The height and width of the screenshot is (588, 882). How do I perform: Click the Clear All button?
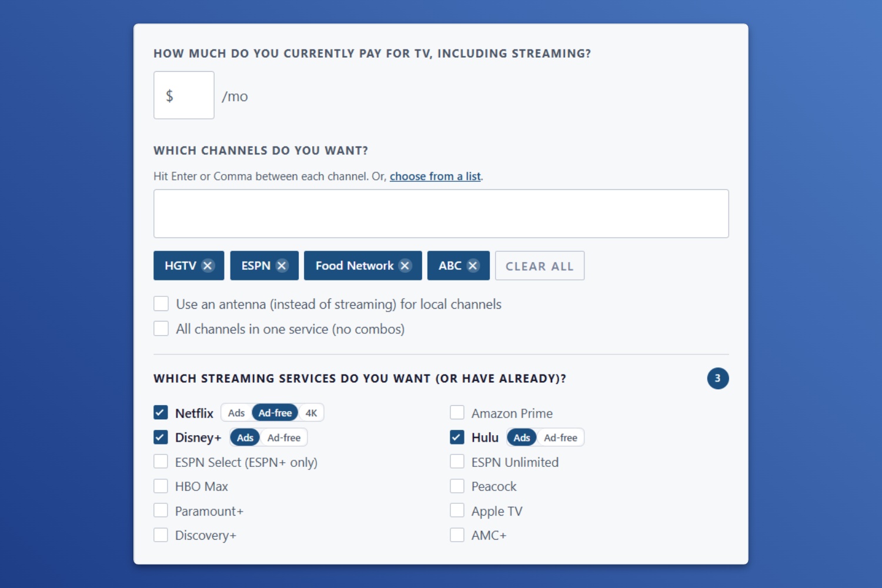(x=540, y=266)
